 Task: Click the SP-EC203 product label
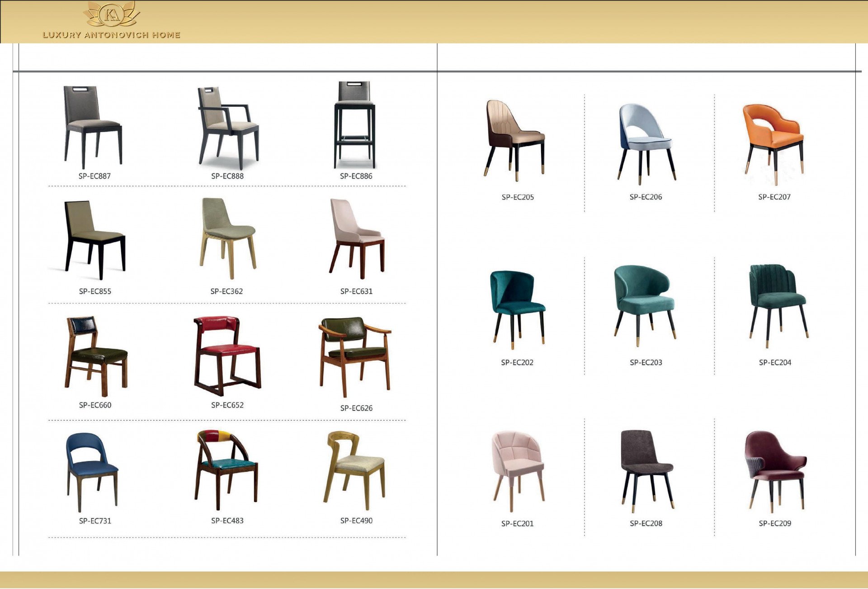tap(646, 362)
